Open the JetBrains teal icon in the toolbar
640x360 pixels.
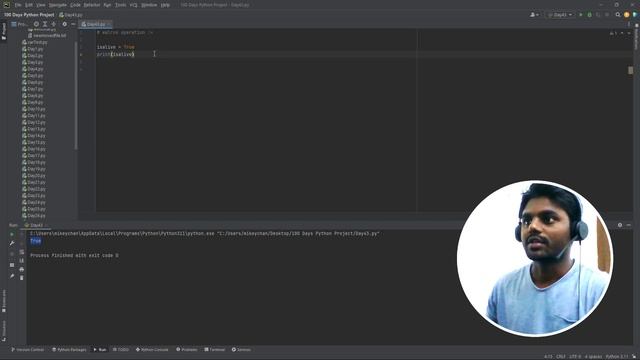[635, 15]
